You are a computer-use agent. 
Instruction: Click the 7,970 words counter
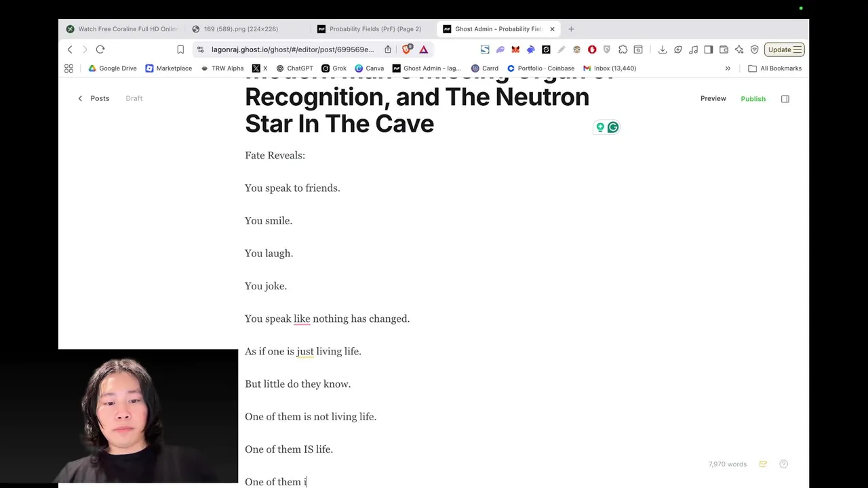pos(728,464)
